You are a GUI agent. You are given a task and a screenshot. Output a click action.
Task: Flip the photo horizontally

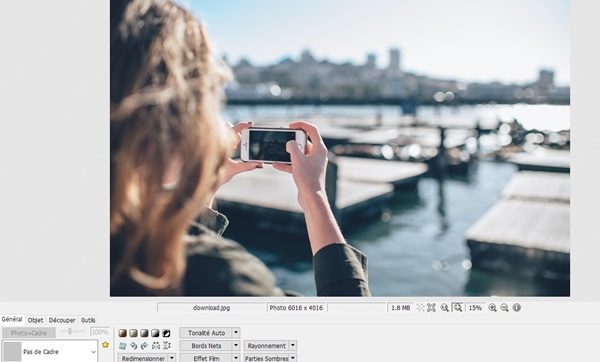pyautogui.click(x=156, y=346)
